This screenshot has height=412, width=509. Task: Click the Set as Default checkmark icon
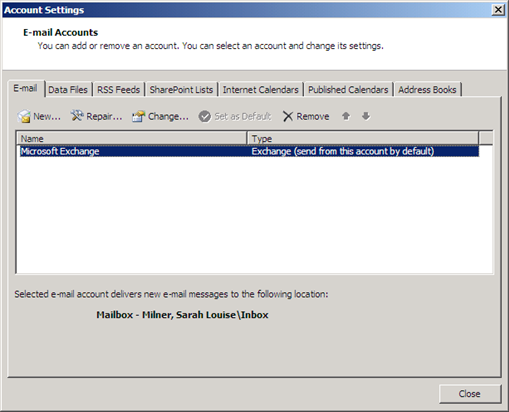coord(205,116)
